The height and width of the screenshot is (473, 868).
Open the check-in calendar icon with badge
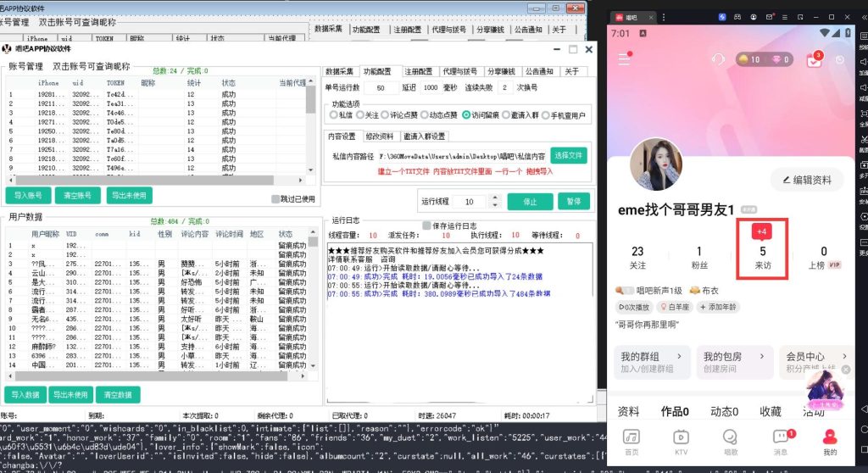coord(814,59)
